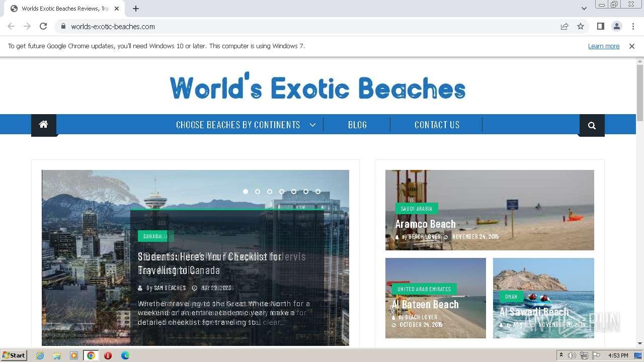
Task: Open World's Exotic Beaches logo
Action: 317,86
